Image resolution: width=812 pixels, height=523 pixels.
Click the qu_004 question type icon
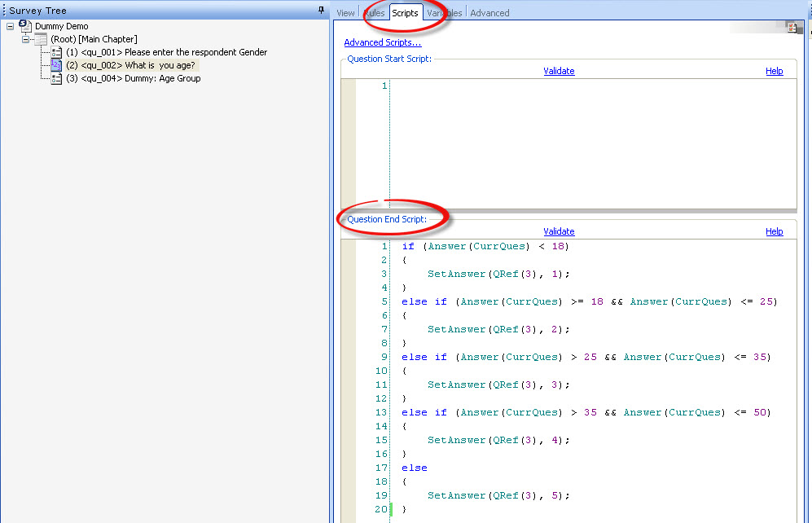pyautogui.click(x=56, y=79)
